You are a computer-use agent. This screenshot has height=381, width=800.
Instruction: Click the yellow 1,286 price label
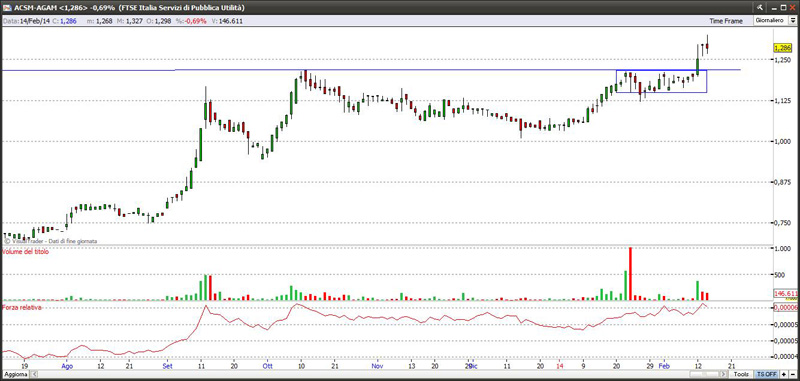pyautogui.click(x=782, y=48)
